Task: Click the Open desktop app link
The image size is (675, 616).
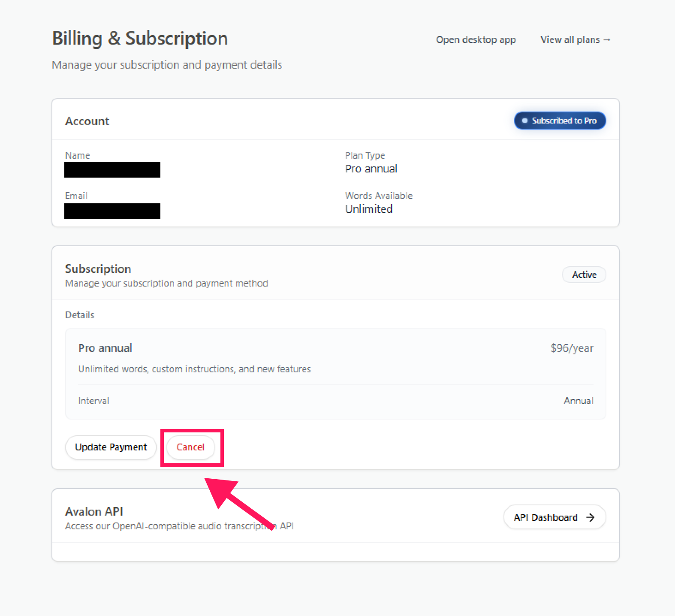Action: click(x=476, y=40)
